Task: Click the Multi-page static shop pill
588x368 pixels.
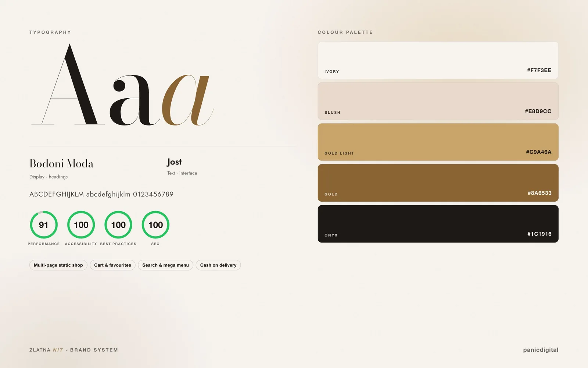Action: 58,265
